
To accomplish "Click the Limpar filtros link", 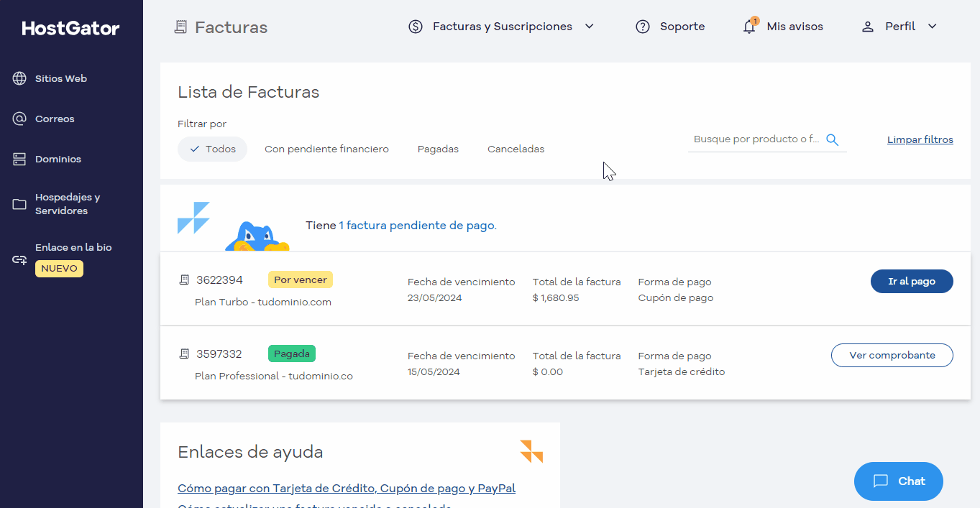I will point(920,139).
